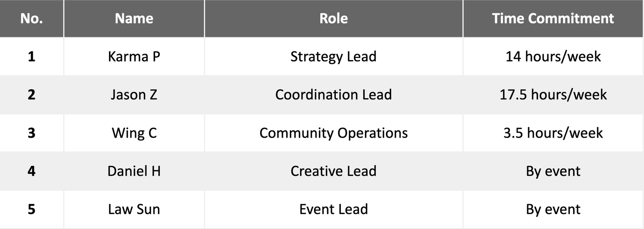
Task: Click the Time Commitment column header
Action: click(553, 18)
